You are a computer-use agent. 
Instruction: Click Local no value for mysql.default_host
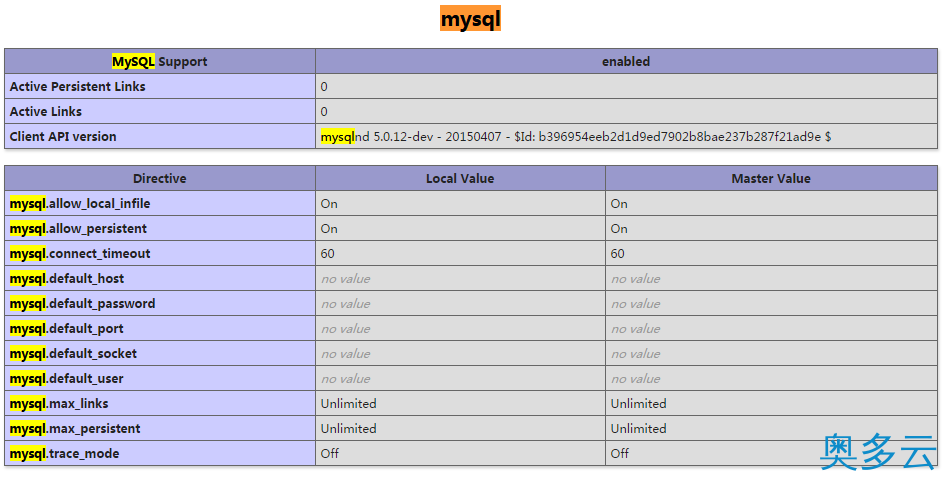tap(345, 279)
